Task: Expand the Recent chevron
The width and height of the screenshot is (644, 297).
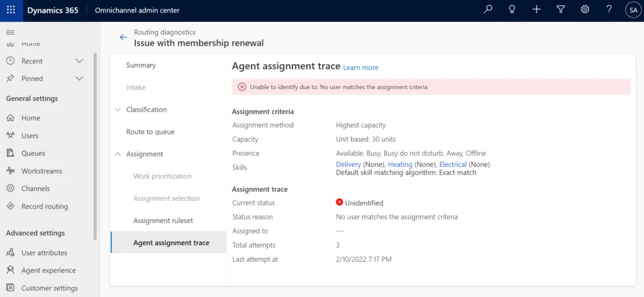Action: (80, 61)
